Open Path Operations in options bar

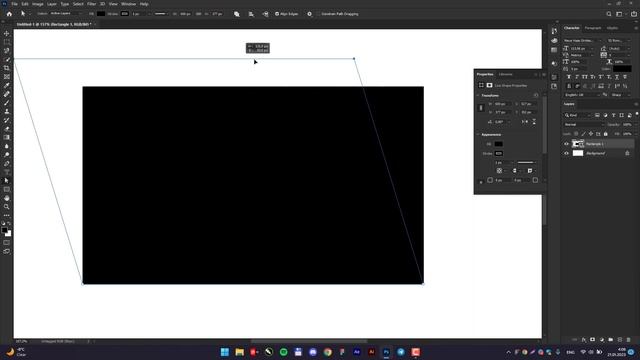[237, 14]
